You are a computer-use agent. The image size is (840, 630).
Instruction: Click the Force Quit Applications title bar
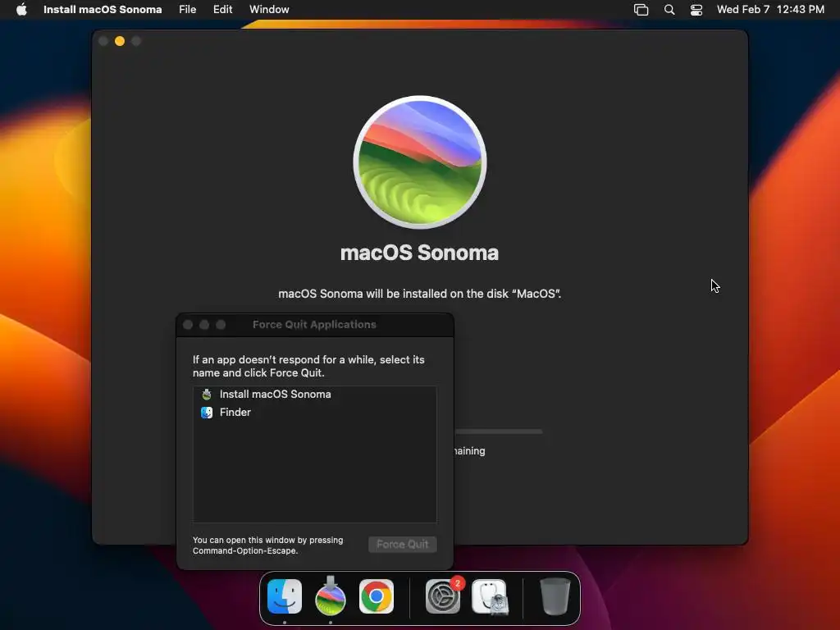pos(315,325)
